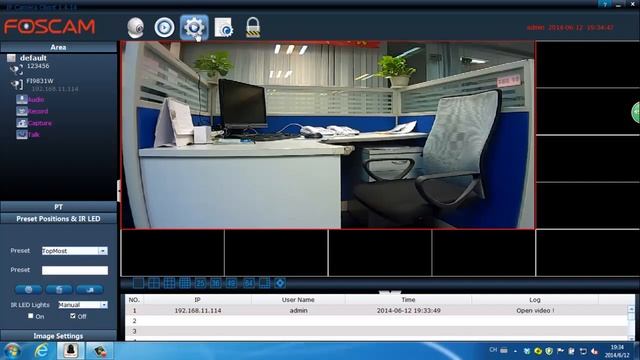
Task: Expand the PT panel header
Action: [58, 207]
